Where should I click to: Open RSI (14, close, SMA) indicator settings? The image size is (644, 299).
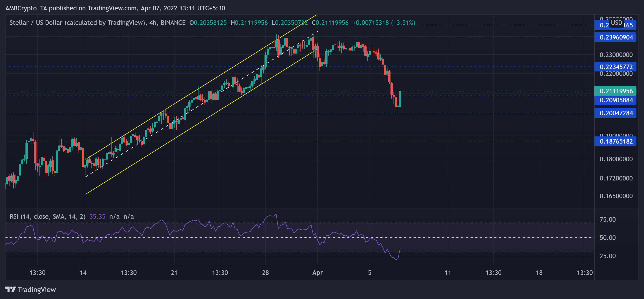click(47, 217)
